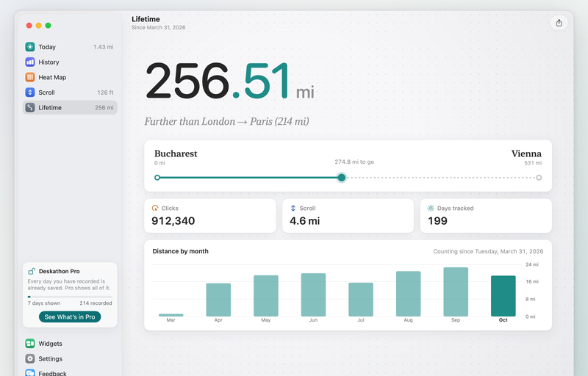
Task: Click the Vienna end point marker
Action: point(539,178)
